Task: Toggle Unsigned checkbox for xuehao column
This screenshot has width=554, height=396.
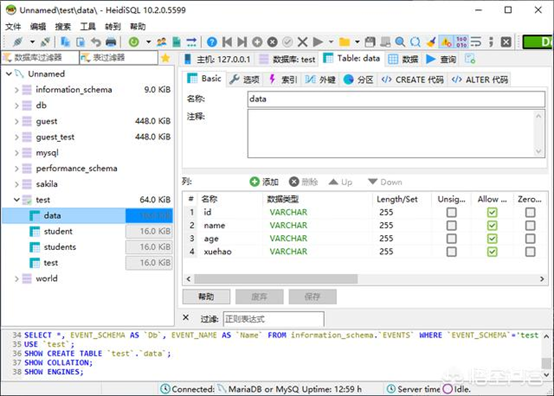Action: tap(452, 252)
